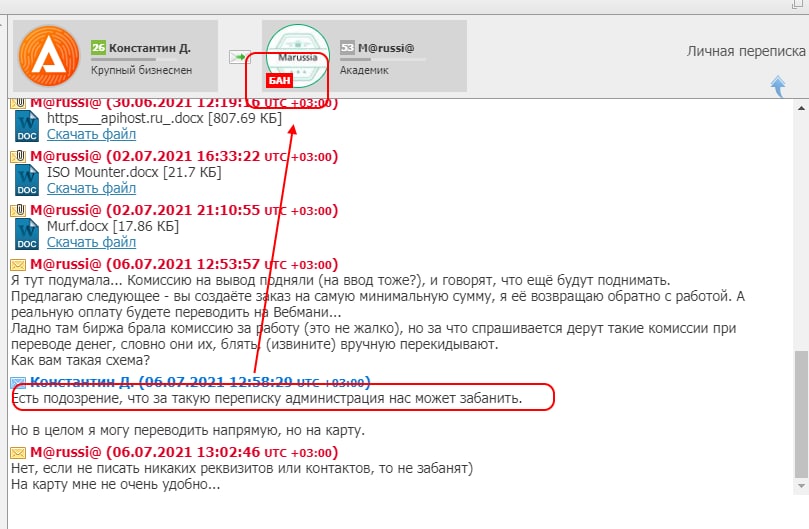Click message header M@russi@ 02.07.2021 16:33:22
The image size is (809, 529).
click(184, 156)
